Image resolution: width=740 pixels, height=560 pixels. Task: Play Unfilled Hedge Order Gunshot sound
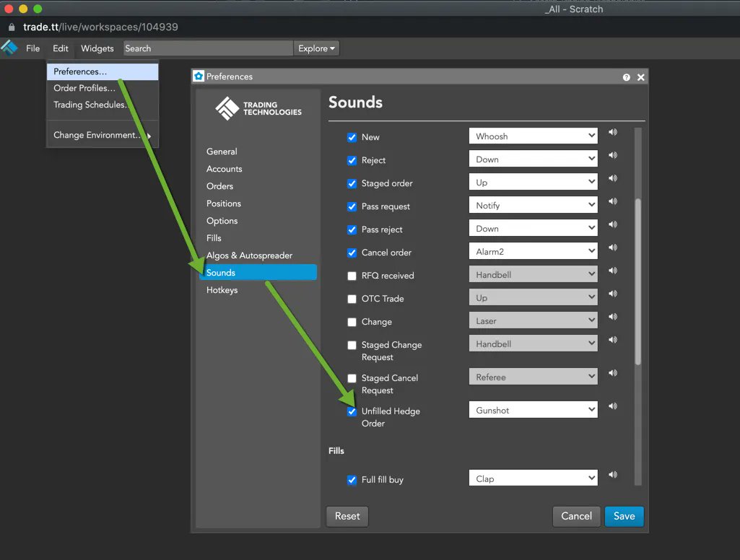pos(613,406)
